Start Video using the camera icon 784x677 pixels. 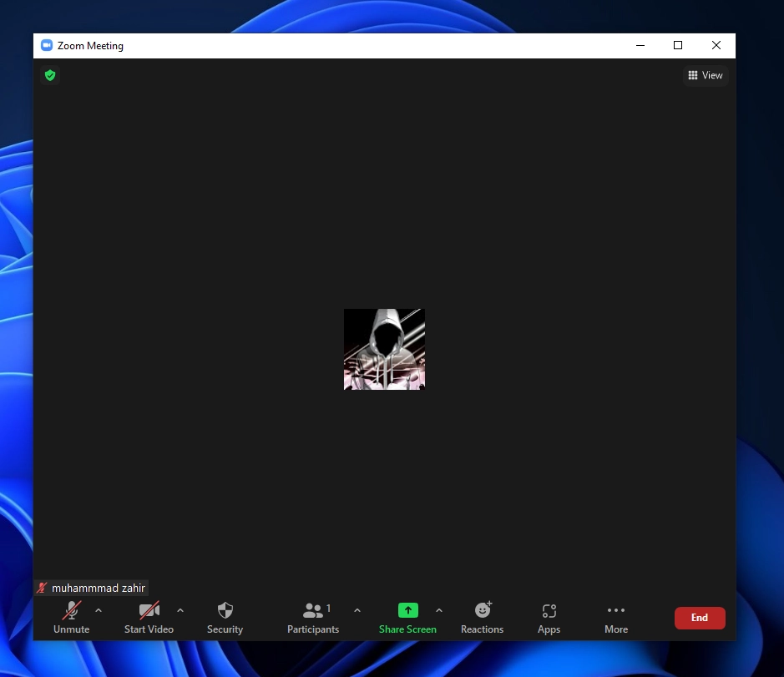(x=149, y=612)
